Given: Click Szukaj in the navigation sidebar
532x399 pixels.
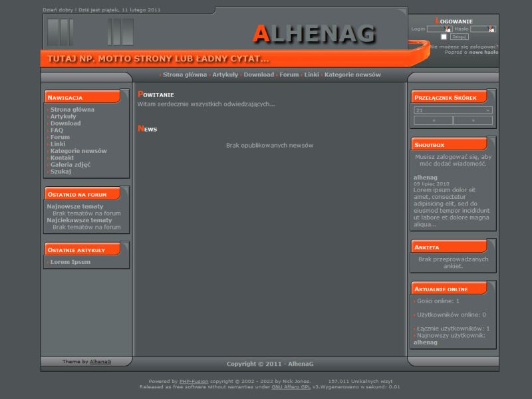Looking at the screenshot, I should click(x=61, y=172).
